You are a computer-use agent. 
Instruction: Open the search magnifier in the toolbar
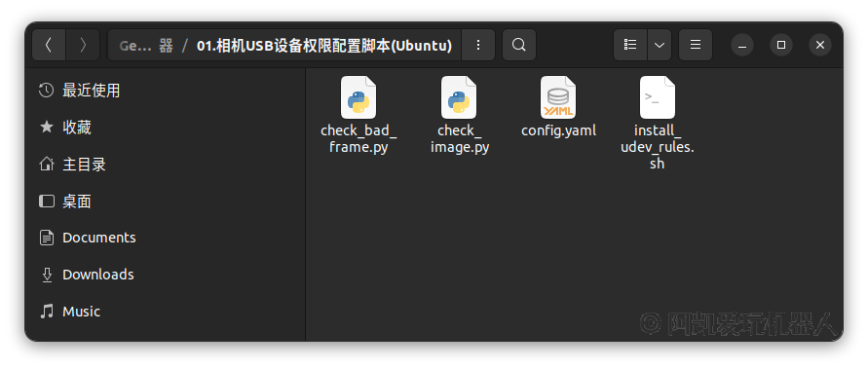(x=518, y=45)
